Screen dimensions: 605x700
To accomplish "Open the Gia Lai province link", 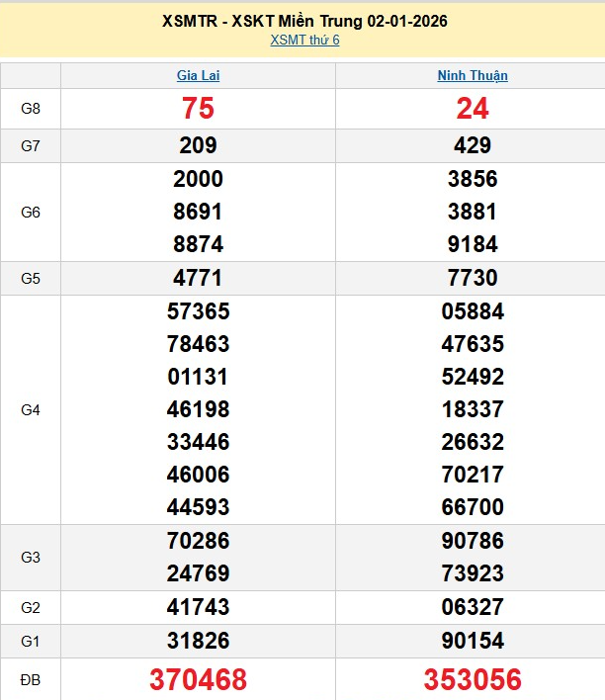I will pos(198,75).
